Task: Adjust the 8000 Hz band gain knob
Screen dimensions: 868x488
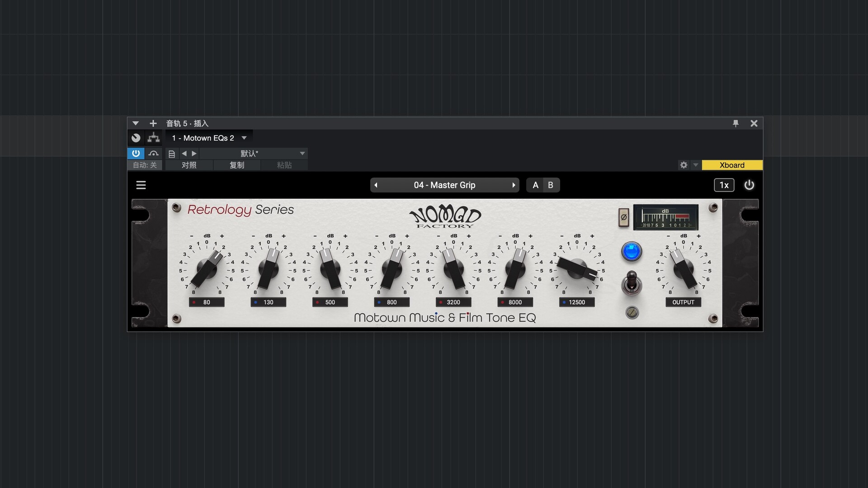Action: tap(515, 269)
